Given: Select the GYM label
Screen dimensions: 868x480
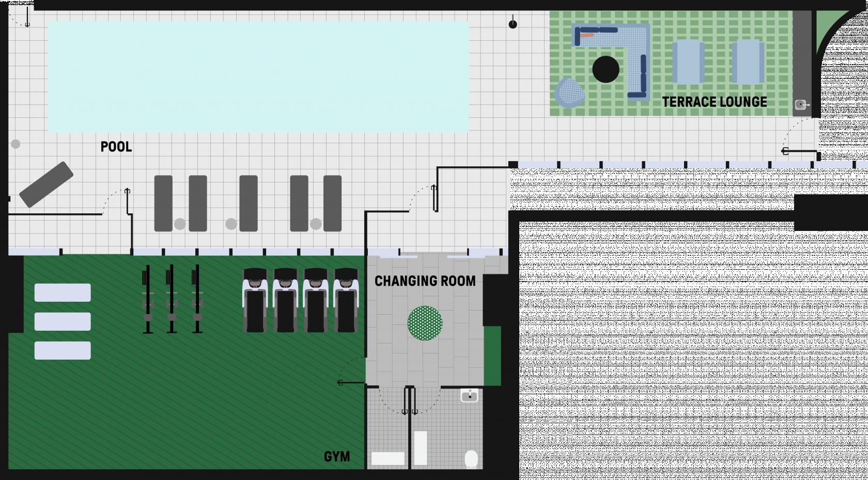Looking at the screenshot, I should pyautogui.click(x=337, y=457).
